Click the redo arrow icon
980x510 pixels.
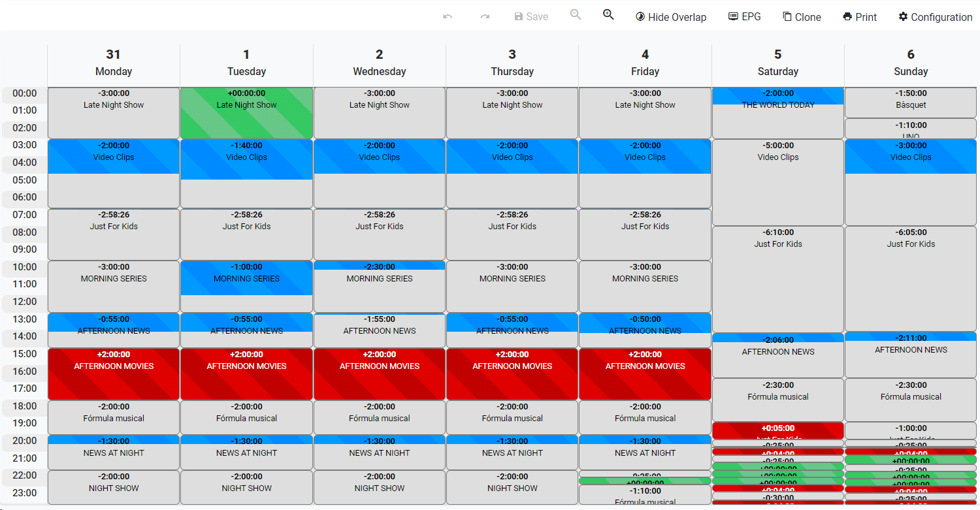click(x=485, y=17)
